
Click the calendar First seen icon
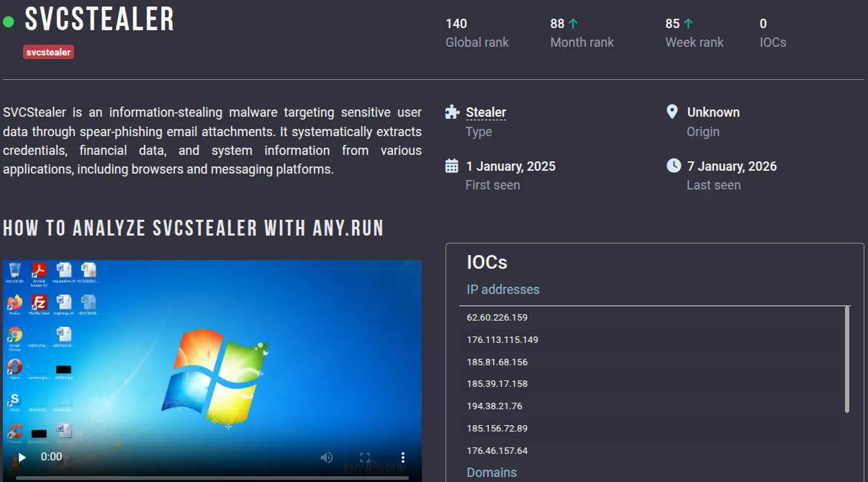click(x=452, y=166)
